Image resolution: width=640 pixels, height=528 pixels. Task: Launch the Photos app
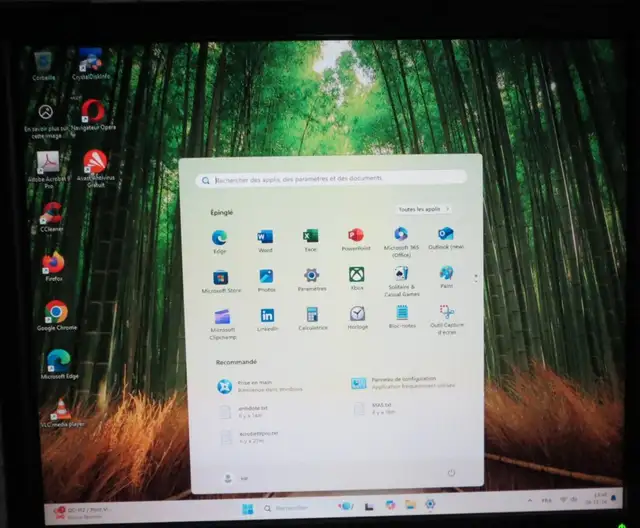point(267,281)
